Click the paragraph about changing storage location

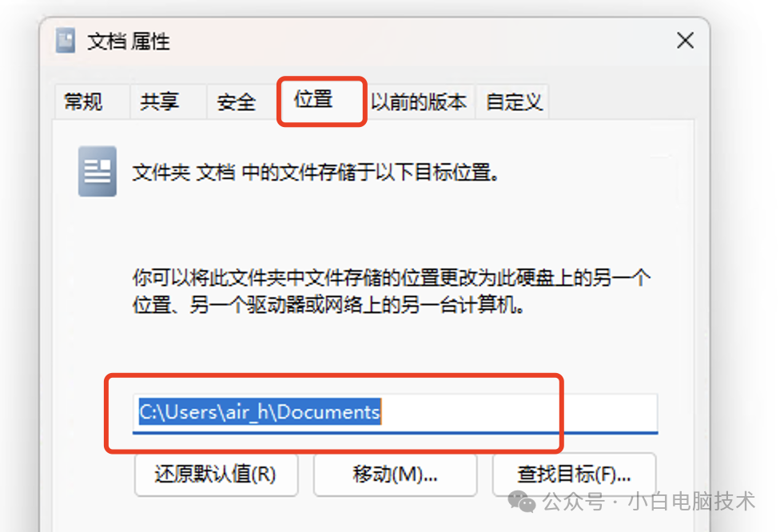(391, 291)
